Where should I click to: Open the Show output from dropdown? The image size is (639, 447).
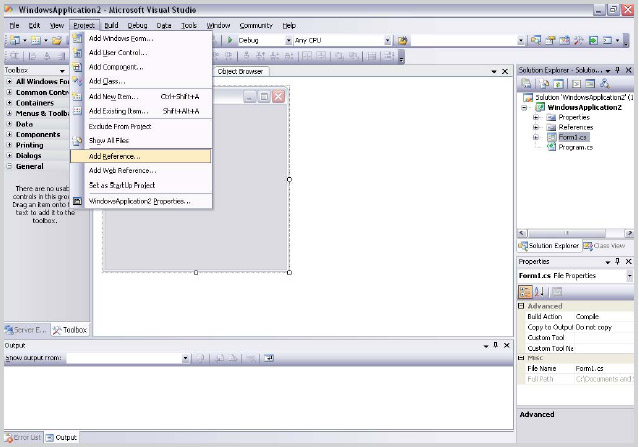185,358
